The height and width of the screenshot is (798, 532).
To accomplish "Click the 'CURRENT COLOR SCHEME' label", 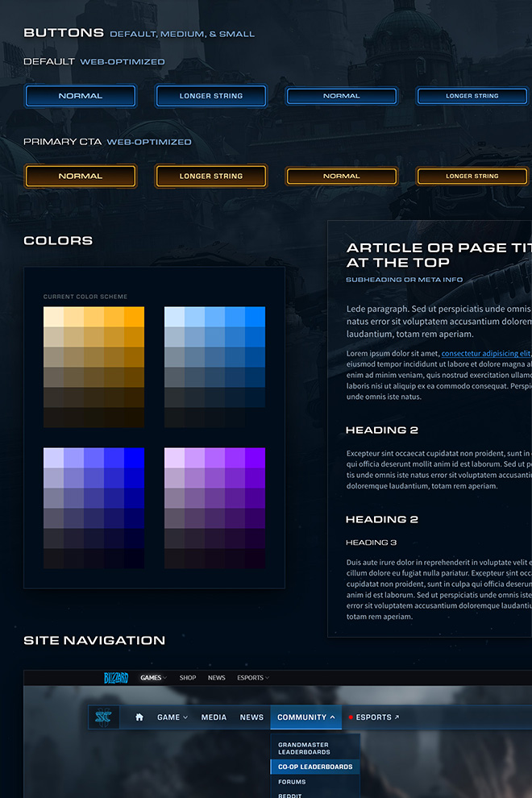I will pos(85,297).
